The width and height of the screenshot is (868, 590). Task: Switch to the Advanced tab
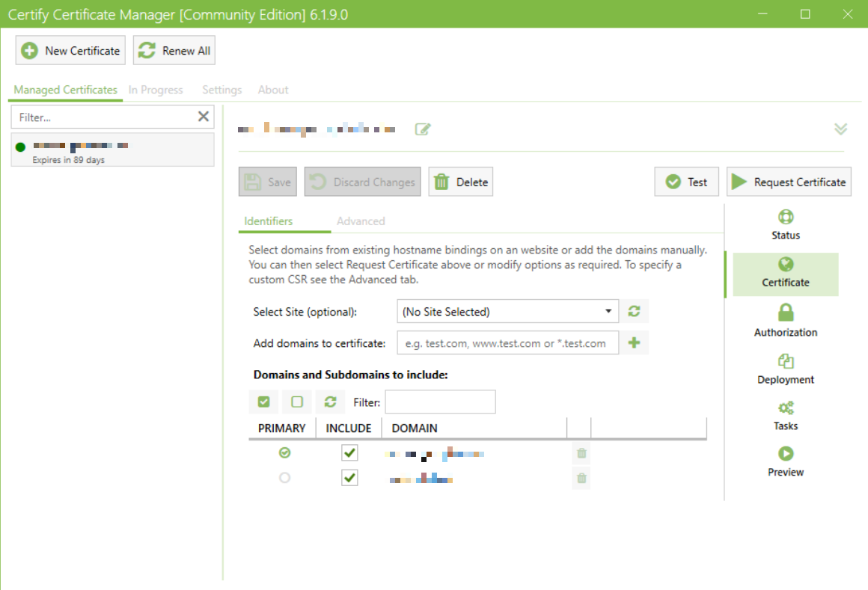point(361,221)
